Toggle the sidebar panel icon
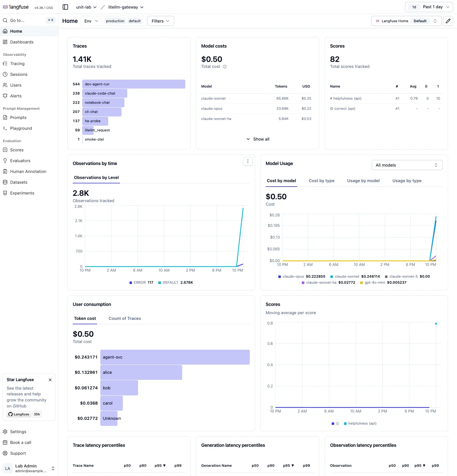 pos(65,7)
